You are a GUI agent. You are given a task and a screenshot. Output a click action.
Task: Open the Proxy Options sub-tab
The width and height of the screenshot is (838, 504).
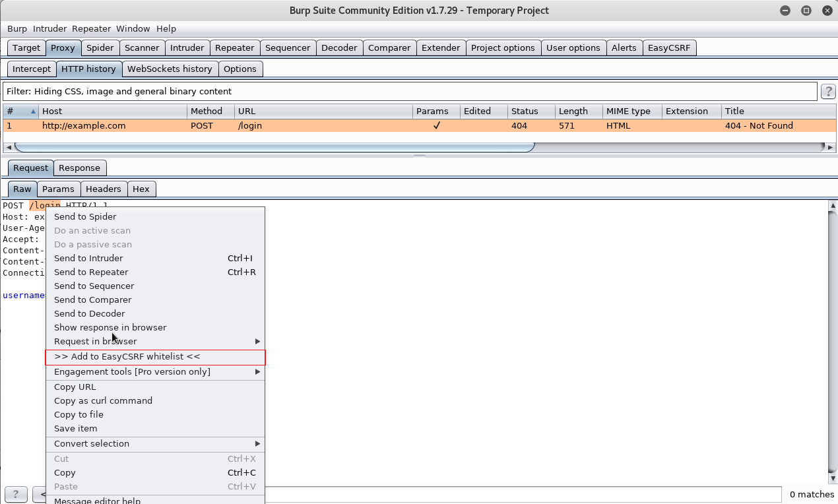[x=240, y=69]
